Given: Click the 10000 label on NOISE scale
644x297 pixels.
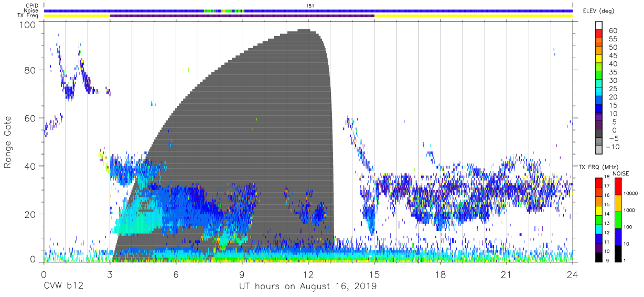Looking at the screenshot, I should click(630, 194).
